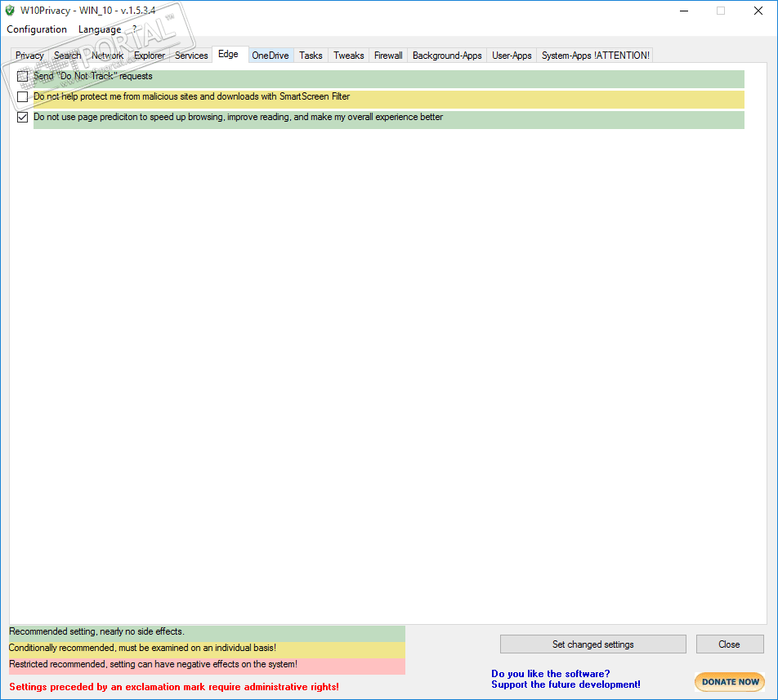Image resolution: width=778 pixels, height=700 pixels.
Task: Switch to the User-Apps tab
Action: pyautogui.click(x=512, y=56)
